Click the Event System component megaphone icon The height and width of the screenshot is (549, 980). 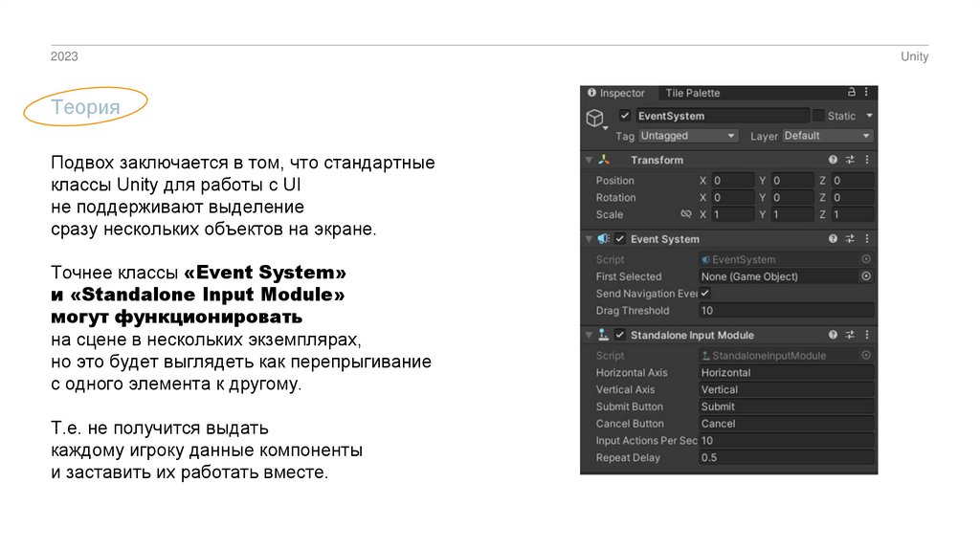(603, 238)
